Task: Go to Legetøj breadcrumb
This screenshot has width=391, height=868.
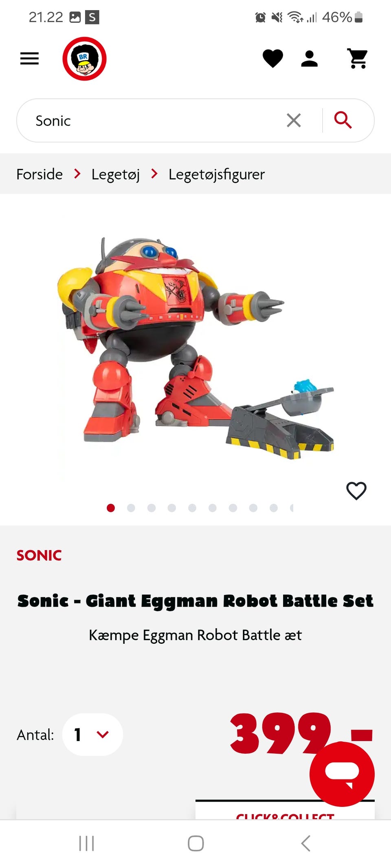Action: point(116,174)
